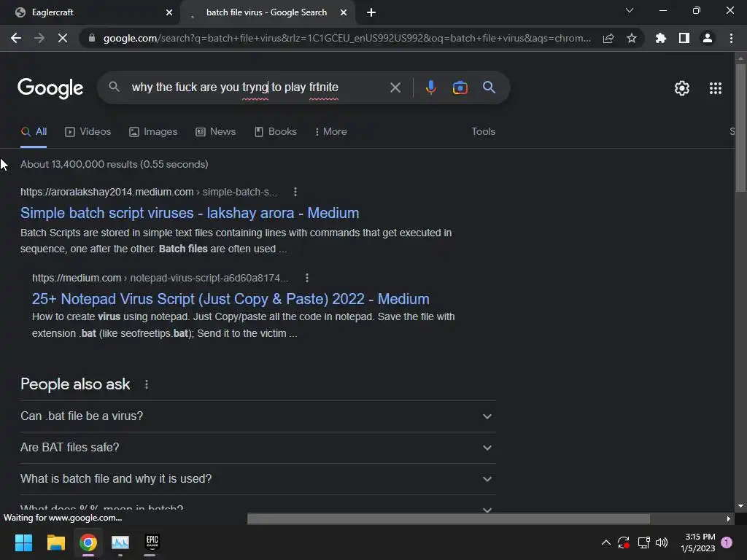Viewport: 747px width, 560px height.
Task: Click the browser back arrow
Action: click(16, 38)
